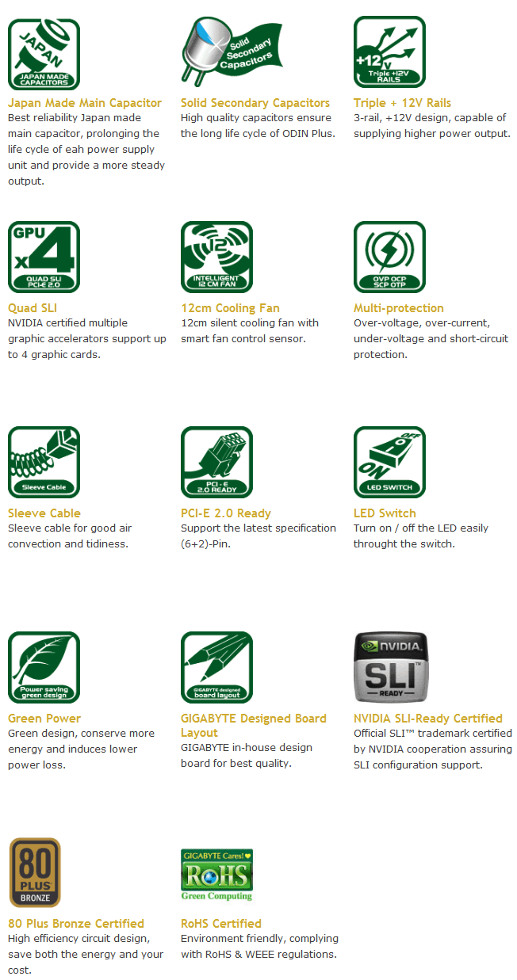Screen dimensions: 517x980
Task: Select the green leaf power saving icon
Action: point(44,668)
